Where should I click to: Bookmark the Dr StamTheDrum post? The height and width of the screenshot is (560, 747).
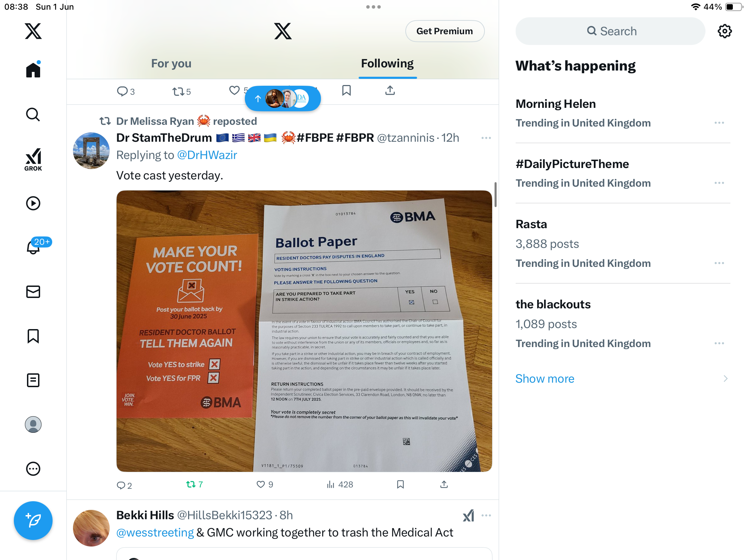(x=400, y=485)
